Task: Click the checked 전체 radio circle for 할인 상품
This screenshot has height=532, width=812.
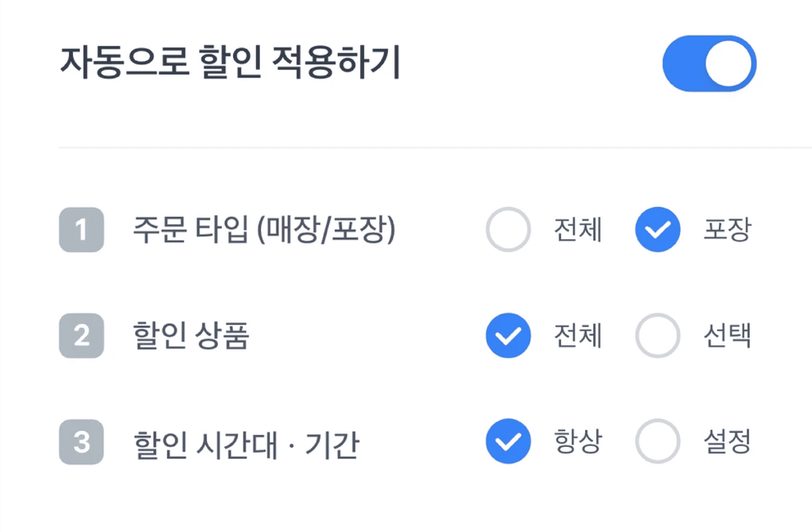Action: (508, 336)
